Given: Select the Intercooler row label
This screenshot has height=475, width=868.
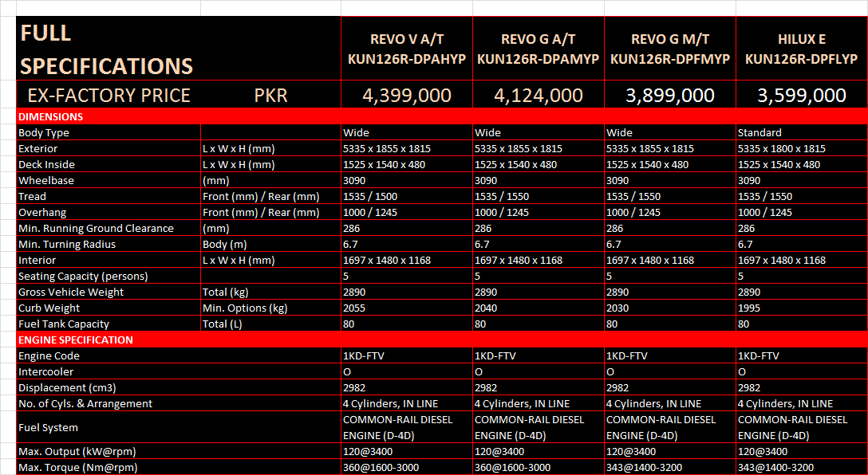Looking at the screenshot, I should [x=179, y=371].
